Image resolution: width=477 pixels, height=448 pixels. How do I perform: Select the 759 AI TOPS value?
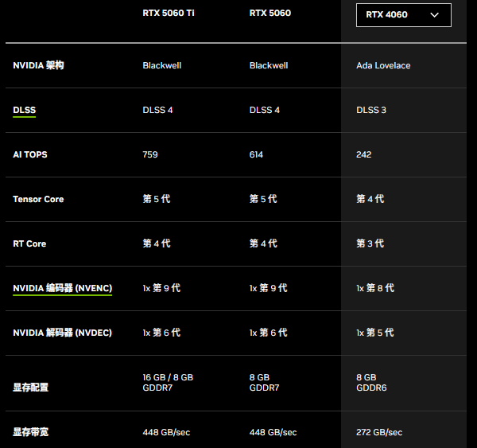pos(150,154)
